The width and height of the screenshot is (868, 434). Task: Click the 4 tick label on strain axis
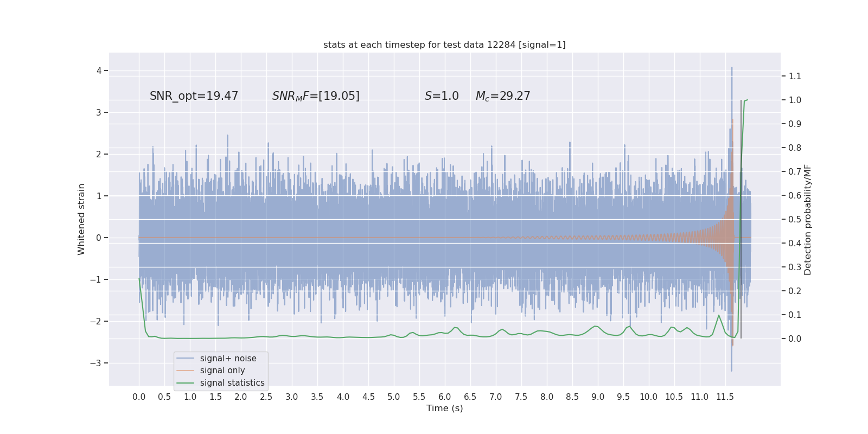(99, 71)
